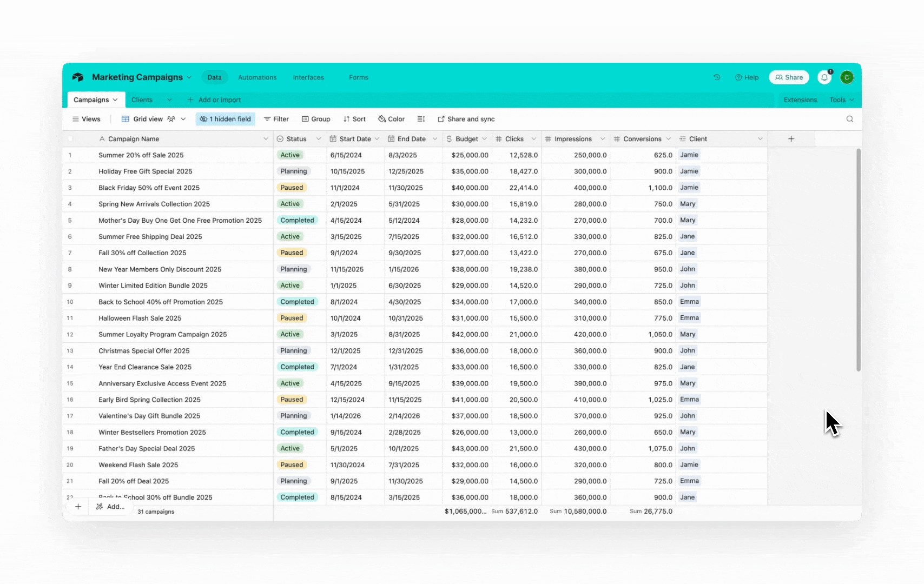Image resolution: width=924 pixels, height=584 pixels.
Task: Select the Sort icon
Action: (354, 119)
